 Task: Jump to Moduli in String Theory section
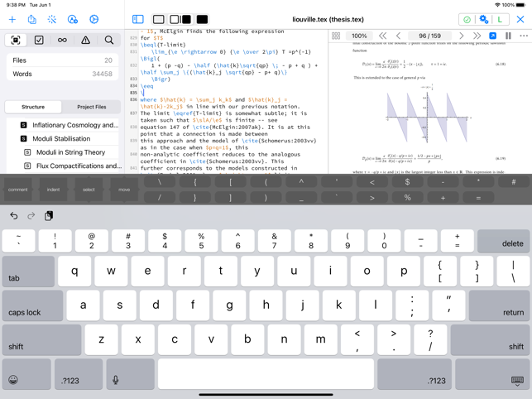pos(70,152)
